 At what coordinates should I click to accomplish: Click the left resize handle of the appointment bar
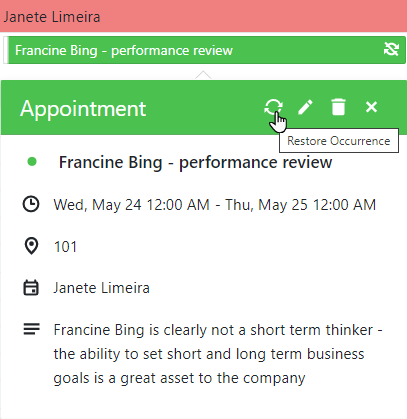pyautogui.click(x=6, y=50)
